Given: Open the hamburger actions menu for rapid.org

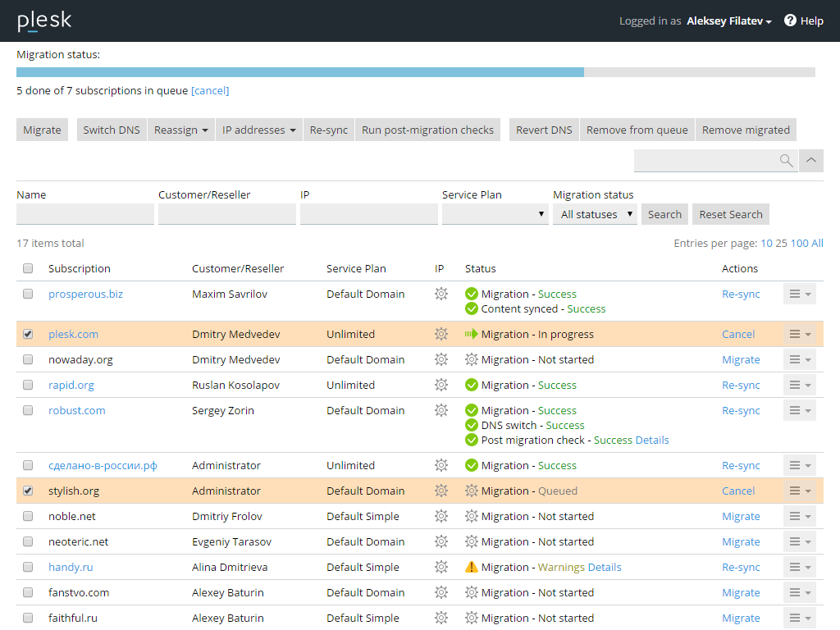Looking at the screenshot, I should pos(799,385).
